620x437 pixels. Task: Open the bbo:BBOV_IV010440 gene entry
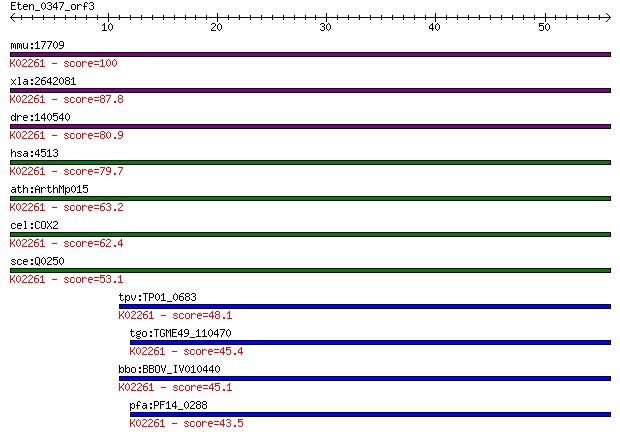pos(169,369)
